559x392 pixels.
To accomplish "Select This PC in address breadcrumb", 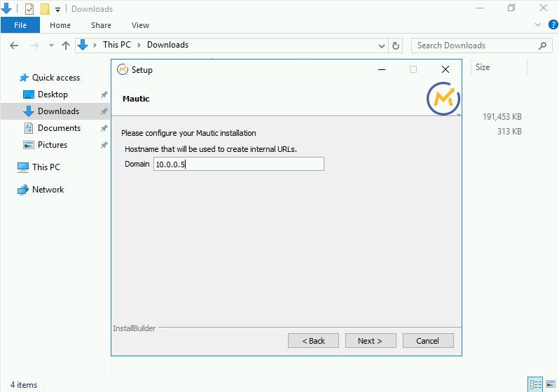I will coord(117,45).
